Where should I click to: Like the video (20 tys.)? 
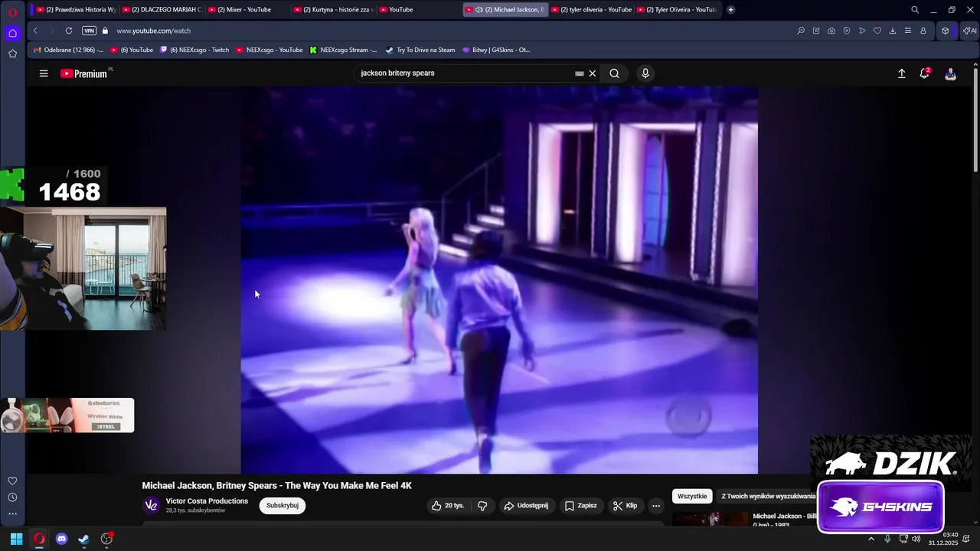pyautogui.click(x=448, y=506)
